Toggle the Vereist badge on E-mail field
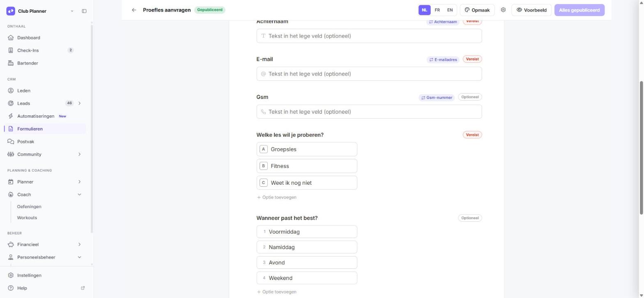The image size is (644, 298). pos(472,59)
